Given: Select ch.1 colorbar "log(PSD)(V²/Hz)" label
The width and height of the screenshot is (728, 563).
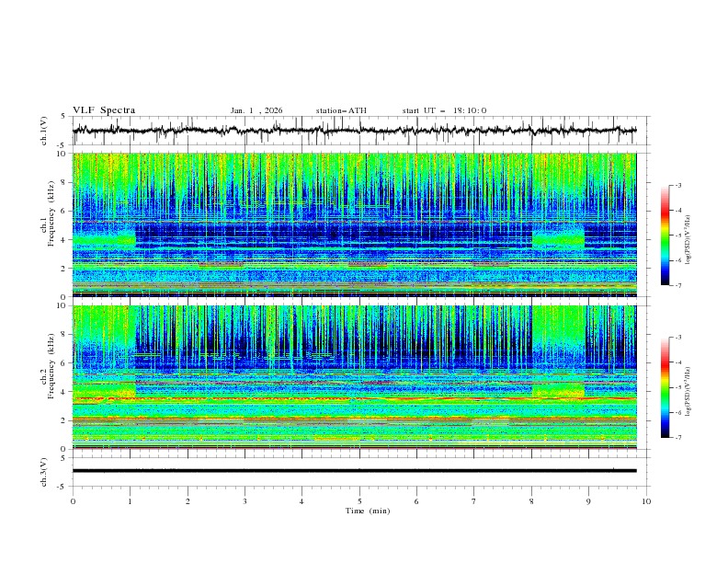Looking at the screenshot, I should (688, 240).
